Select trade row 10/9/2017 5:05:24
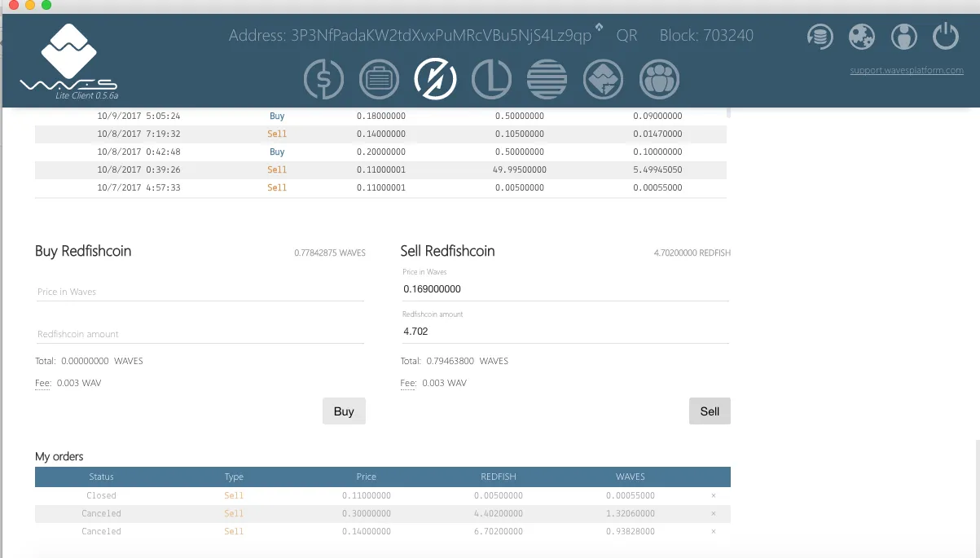The height and width of the screenshot is (558, 980). pyautogui.click(x=380, y=116)
